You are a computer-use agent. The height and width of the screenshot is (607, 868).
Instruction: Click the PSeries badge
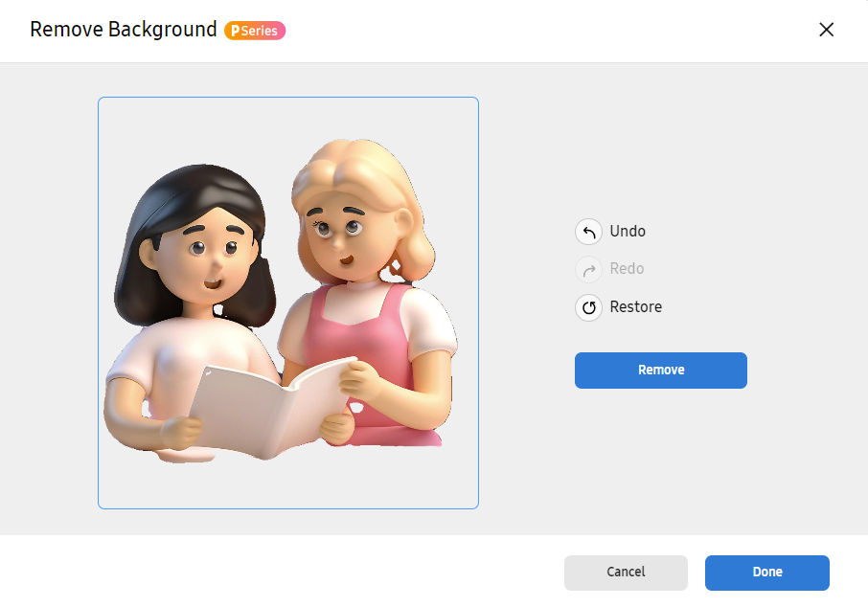(255, 31)
